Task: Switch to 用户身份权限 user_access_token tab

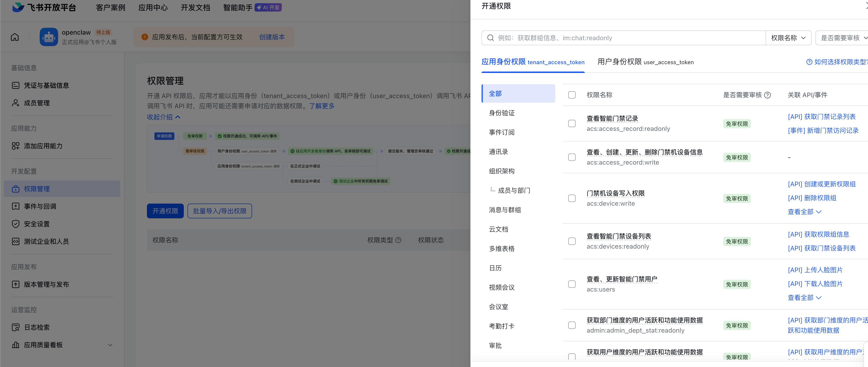Action: pyautogui.click(x=645, y=62)
